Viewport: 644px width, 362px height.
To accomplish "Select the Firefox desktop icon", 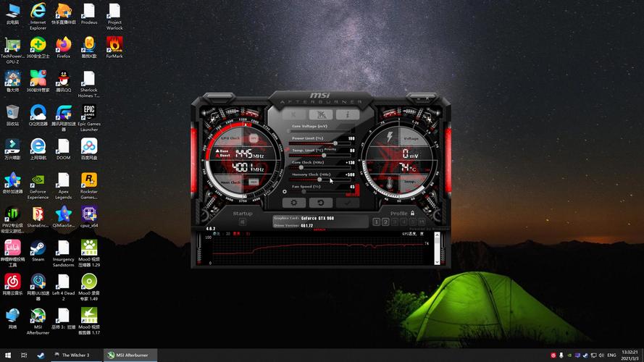I will point(63,47).
